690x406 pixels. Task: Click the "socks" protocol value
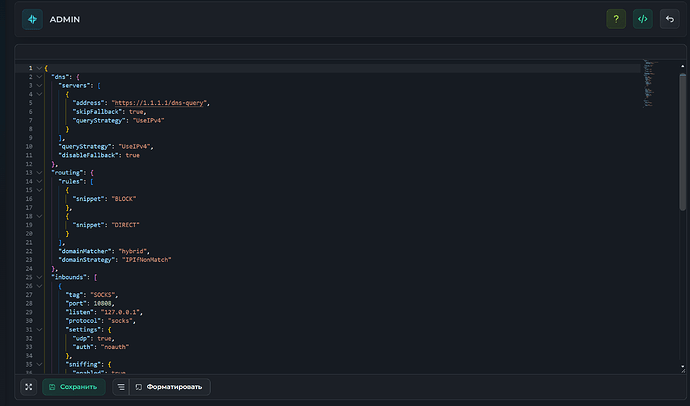(120, 321)
